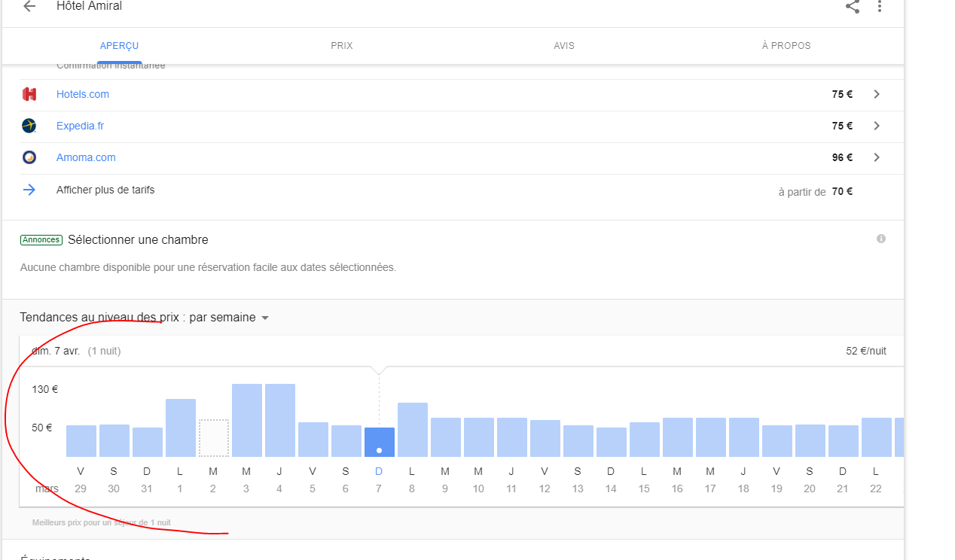Select the tall price bar for Wednesday 3

point(247,420)
